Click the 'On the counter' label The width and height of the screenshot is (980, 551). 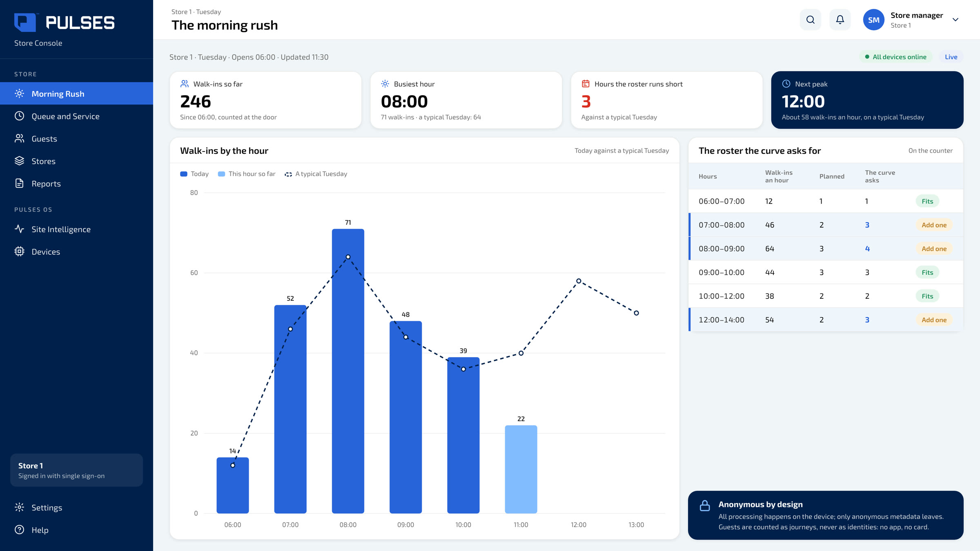930,151
